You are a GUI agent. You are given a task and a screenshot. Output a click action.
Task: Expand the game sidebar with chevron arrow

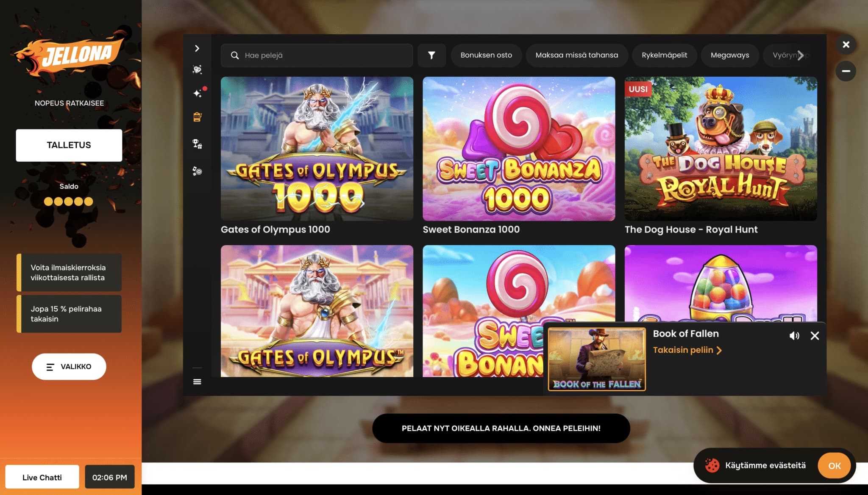(x=197, y=48)
